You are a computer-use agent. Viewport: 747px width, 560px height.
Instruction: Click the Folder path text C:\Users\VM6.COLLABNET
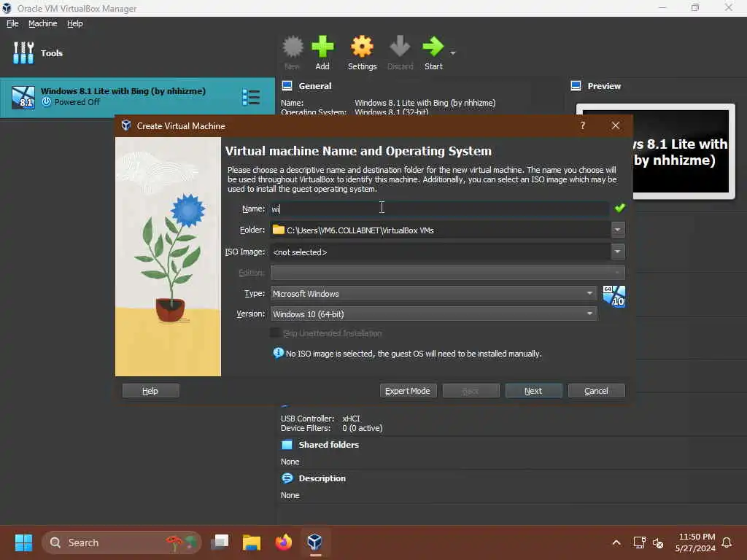point(360,230)
